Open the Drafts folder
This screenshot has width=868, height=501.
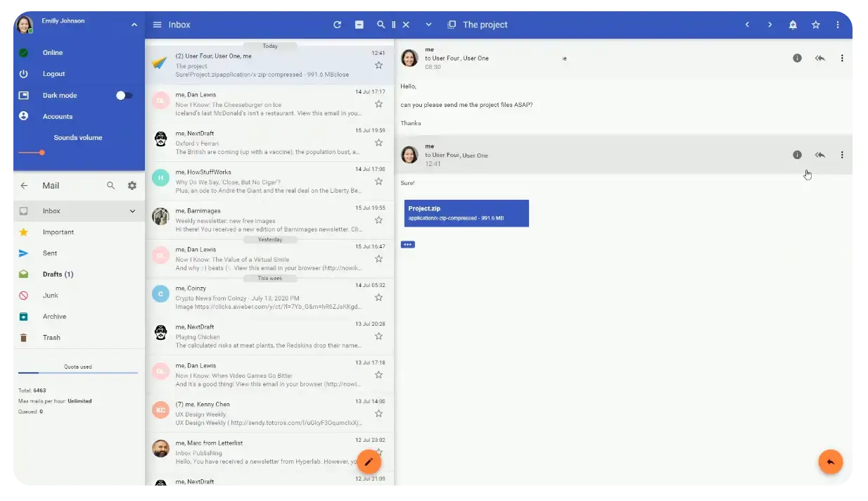[58, 274]
